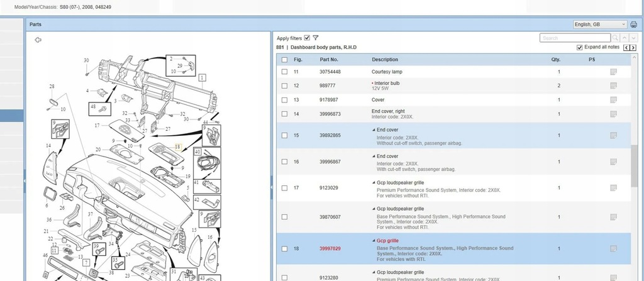Sort by Qty. column header
Screen dimensions: 644x281
point(556,60)
